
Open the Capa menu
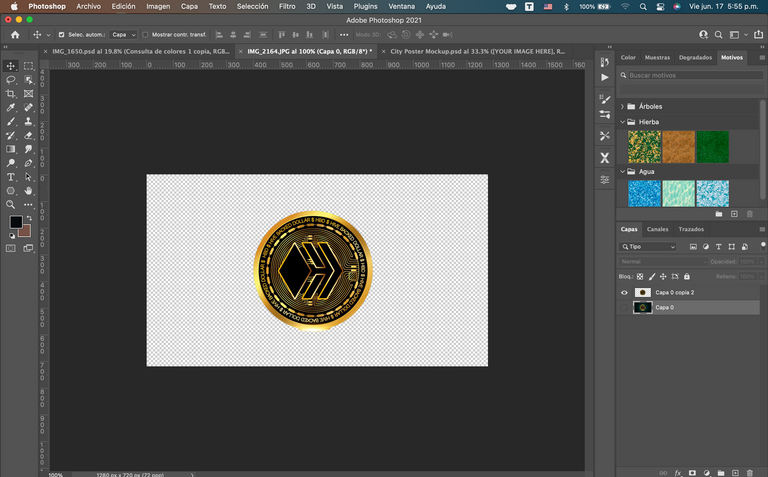pyautogui.click(x=189, y=6)
